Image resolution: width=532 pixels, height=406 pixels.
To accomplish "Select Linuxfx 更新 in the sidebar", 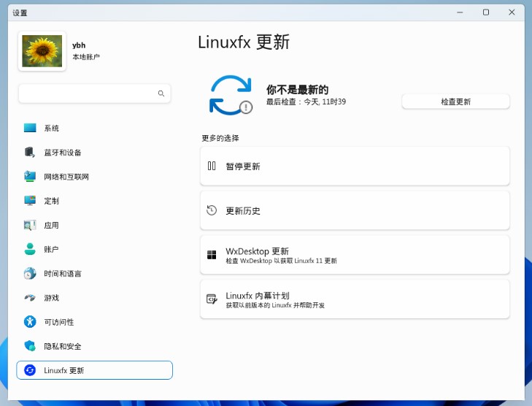I will 94,370.
